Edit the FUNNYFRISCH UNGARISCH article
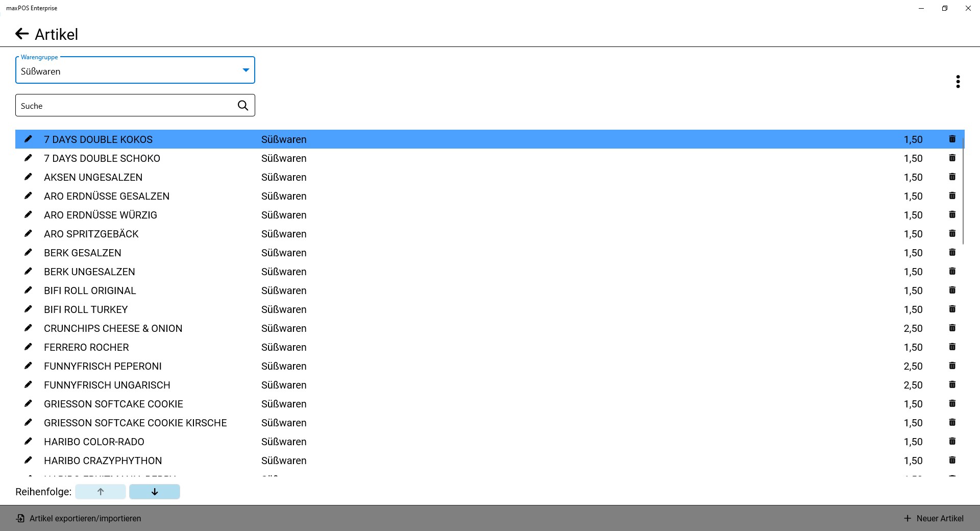This screenshot has width=980, height=531. tap(28, 384)
